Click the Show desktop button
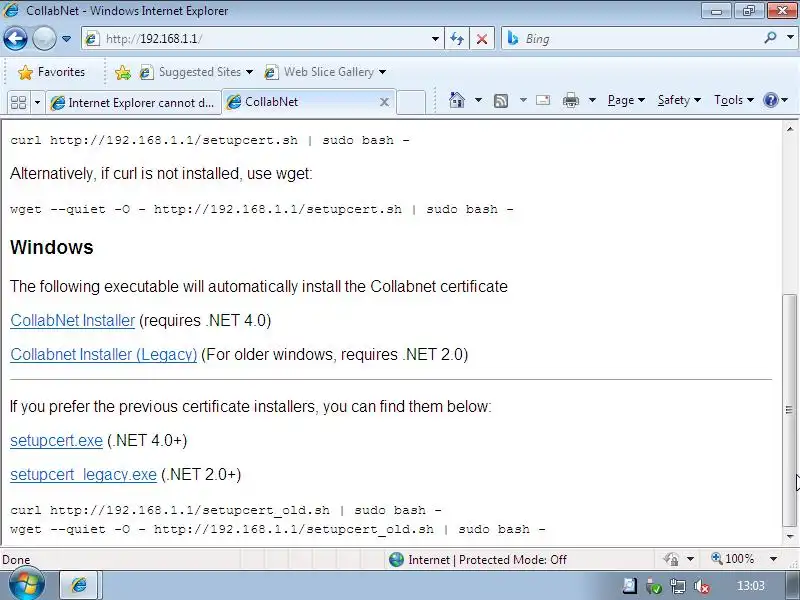The image size is (800, 600). click(792, 585)
